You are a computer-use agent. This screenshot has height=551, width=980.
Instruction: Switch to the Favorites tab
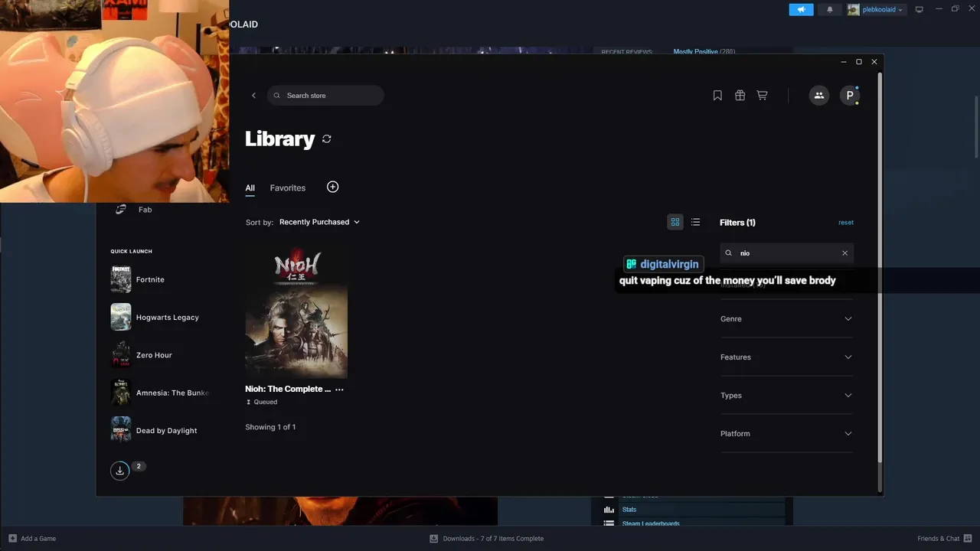point(288,188)
